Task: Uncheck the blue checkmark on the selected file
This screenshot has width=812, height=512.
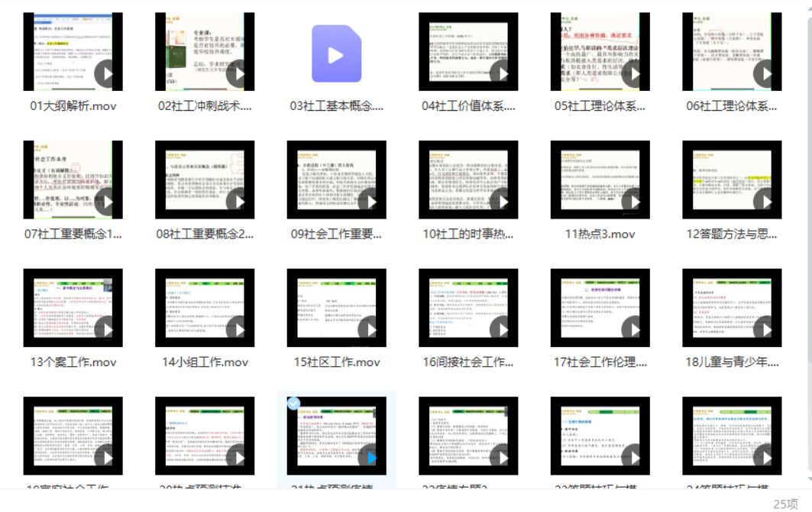Action: pos(293,403)
